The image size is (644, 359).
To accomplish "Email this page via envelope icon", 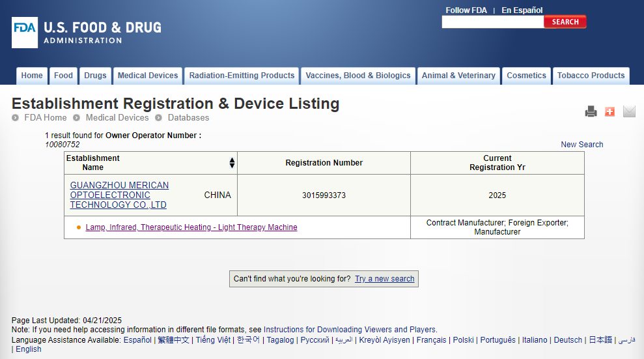I will tap(629, 111).
